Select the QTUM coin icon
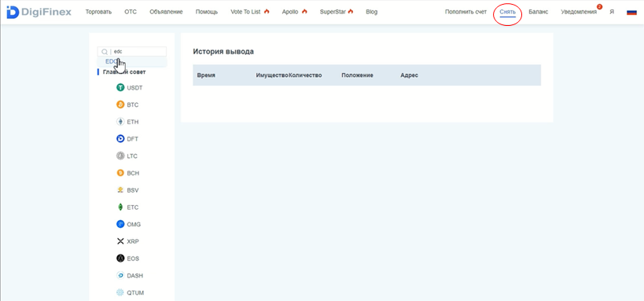This screenshot has height=301, width=644. [120, 293]
